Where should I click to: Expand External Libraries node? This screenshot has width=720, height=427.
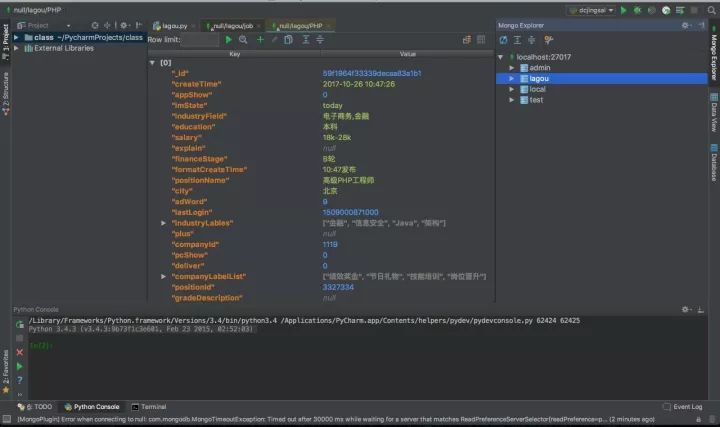click(x=17, y=48)
